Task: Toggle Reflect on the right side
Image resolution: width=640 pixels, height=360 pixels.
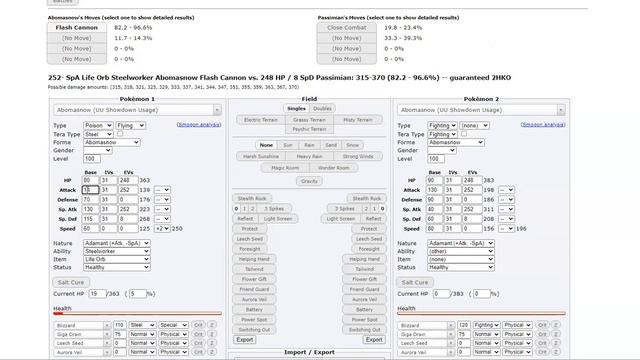Action: pos(373,219)
